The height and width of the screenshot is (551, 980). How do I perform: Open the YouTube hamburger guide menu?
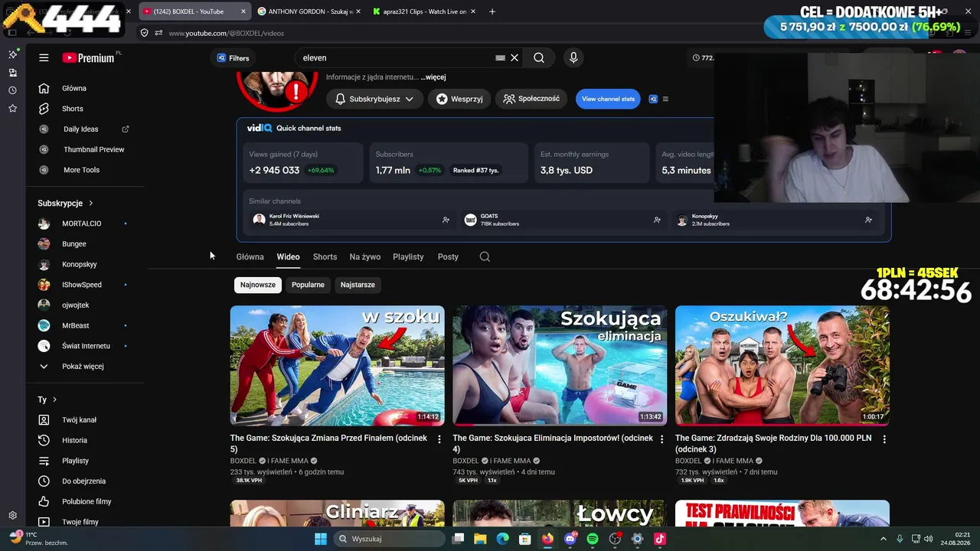(x=44, y=57)
